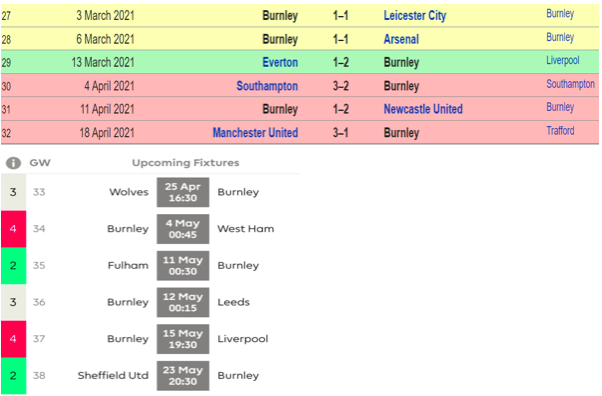Select the 4 May 00:45 fixture box
This screenshot has width=602, height=396.
pyautogui.click(x=183, y=229)
